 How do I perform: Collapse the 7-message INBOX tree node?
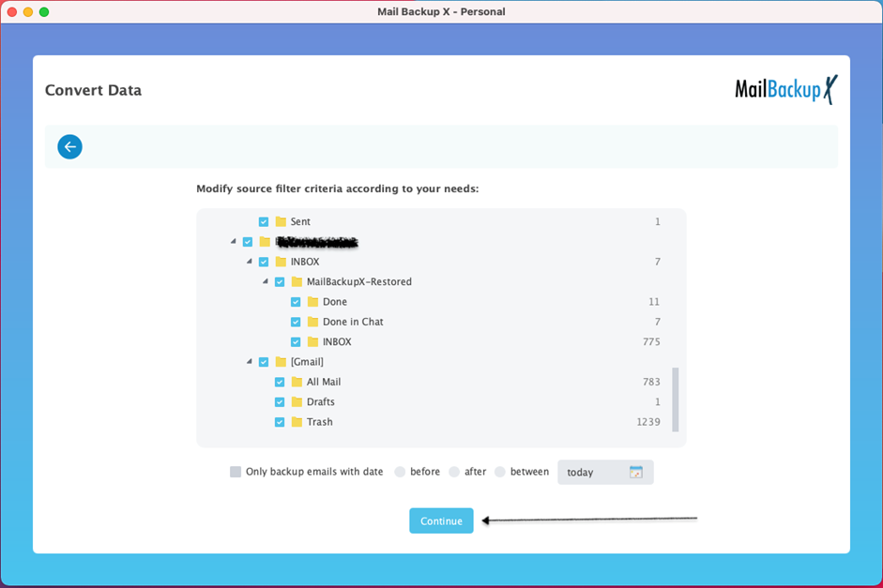coord(249,261)
